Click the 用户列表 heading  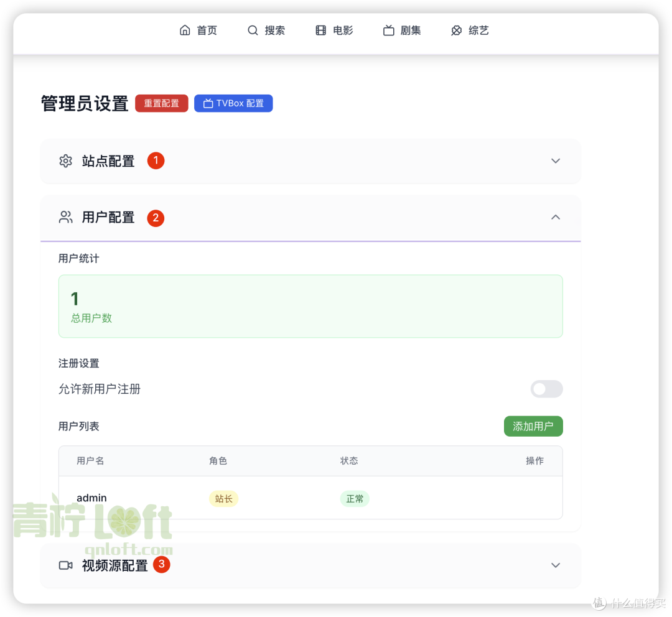click(78, 426)
